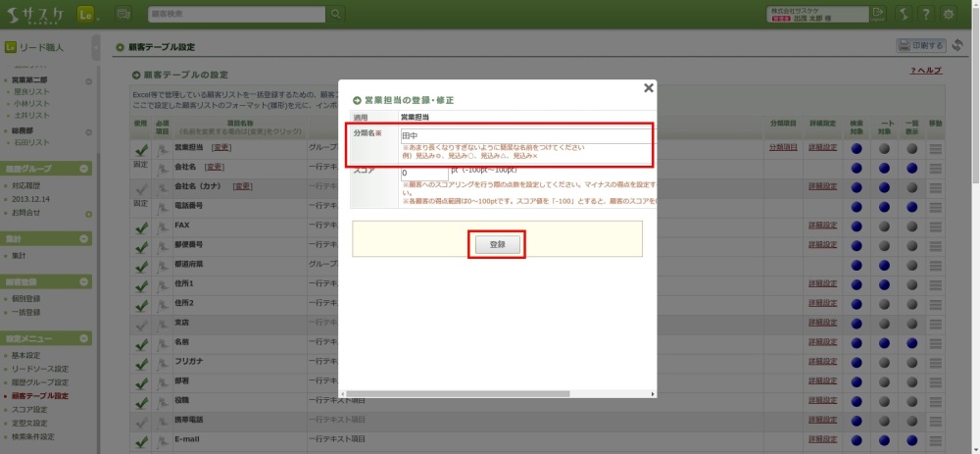Click drag handle icon for 営業担当 row
The width and height of the screenshot is (980, 454).
(935, 148)
